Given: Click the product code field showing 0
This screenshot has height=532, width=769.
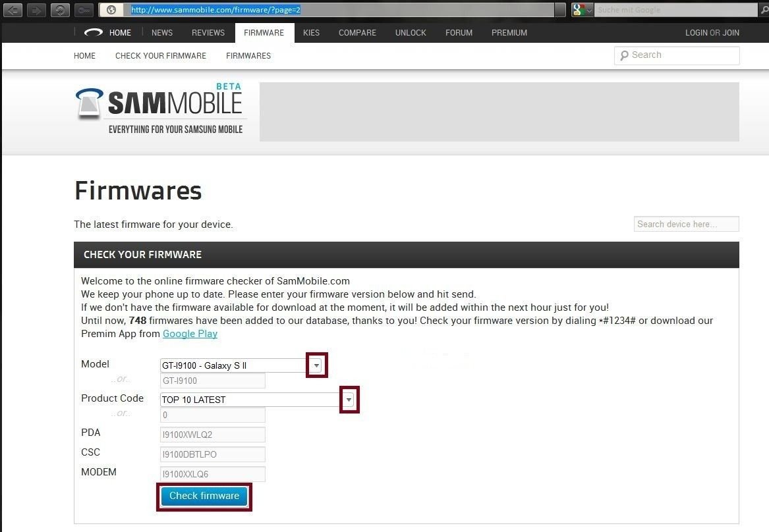Looking at the screenshot, I should coord(213,415).
